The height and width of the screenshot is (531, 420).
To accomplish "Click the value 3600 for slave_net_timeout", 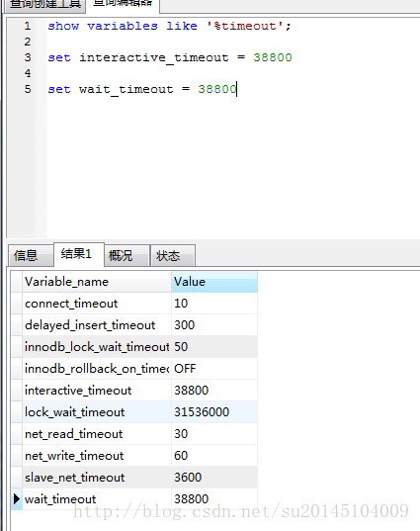I will tap(214, 478).
